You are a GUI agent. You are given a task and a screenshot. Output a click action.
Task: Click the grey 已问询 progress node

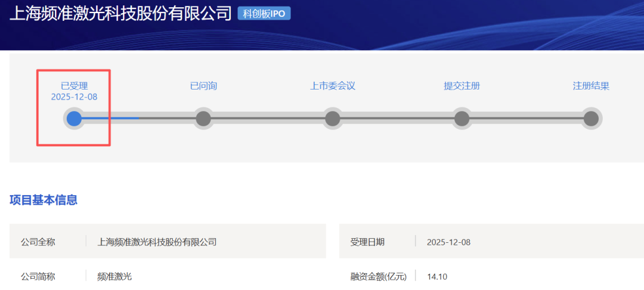point(203,119)
